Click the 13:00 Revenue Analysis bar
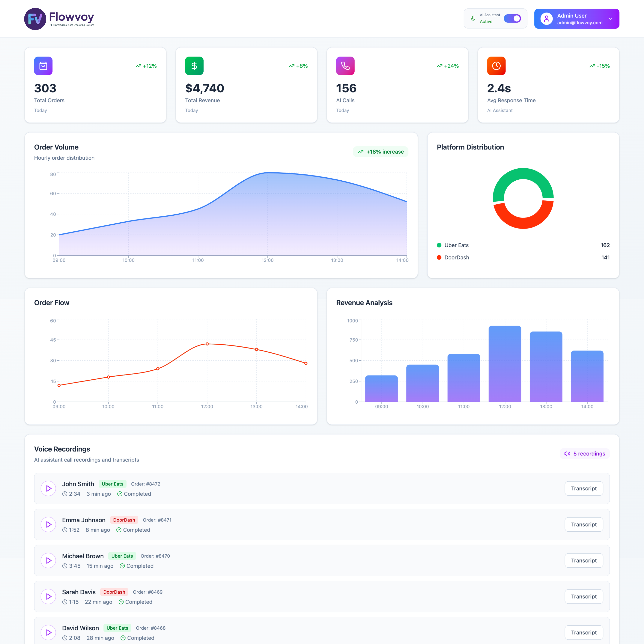Viewport: 644px width, 644px height. click(546, 367)
